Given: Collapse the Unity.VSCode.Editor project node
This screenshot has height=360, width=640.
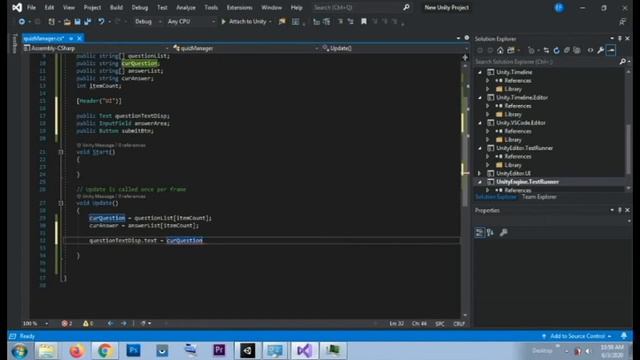Looking at the screenshot, I should (x=480, y=123).
